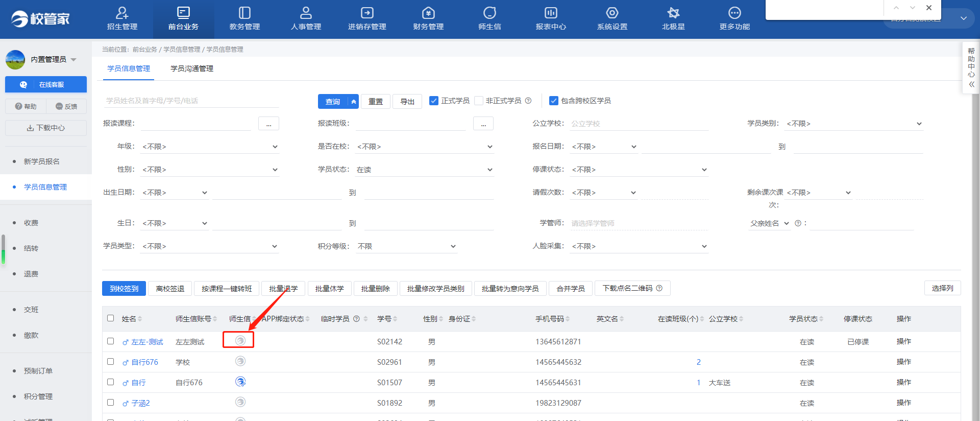Sort by 姓名 column arrows
The width and height of the screenshot is (980, 421).
click(140, 319)
